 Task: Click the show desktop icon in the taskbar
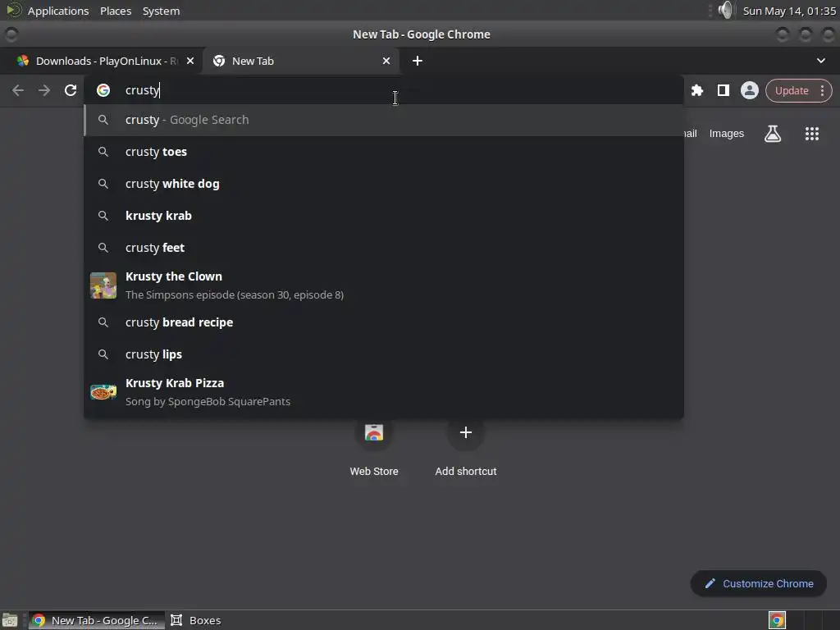(10, 620)
